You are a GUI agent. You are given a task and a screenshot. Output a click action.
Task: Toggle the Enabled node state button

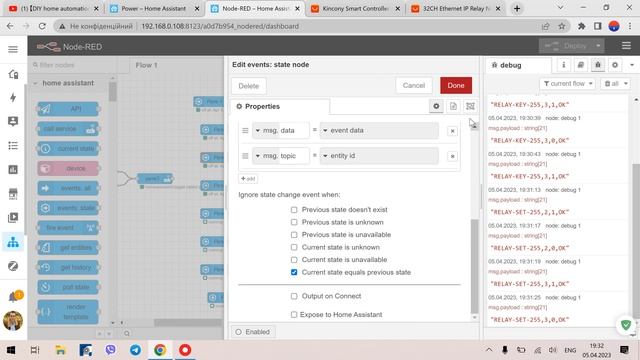click(253, 332)
